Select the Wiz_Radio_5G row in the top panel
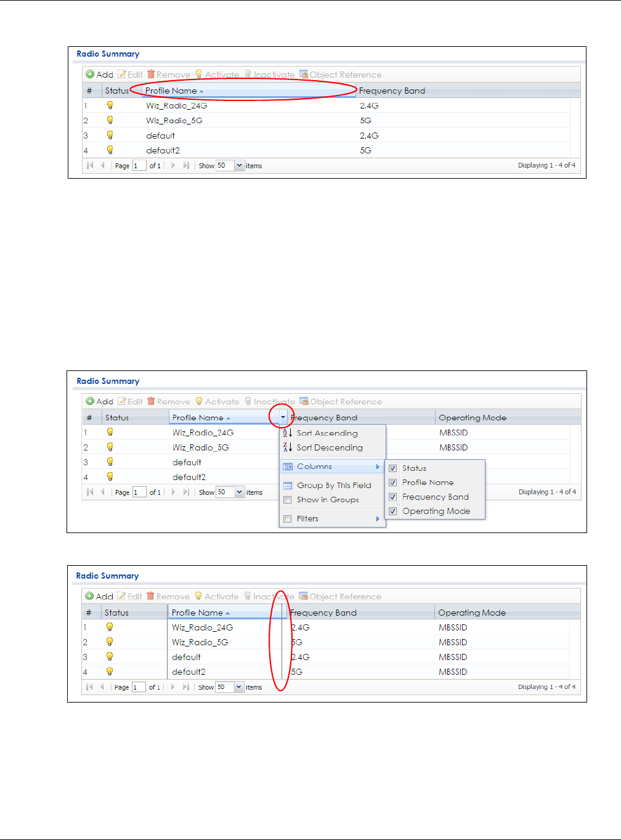 327,120
